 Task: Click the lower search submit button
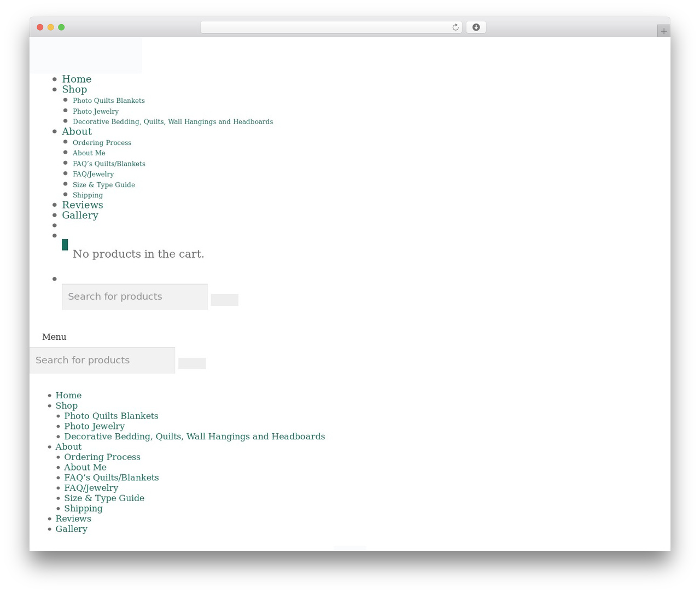click(192, 363)
